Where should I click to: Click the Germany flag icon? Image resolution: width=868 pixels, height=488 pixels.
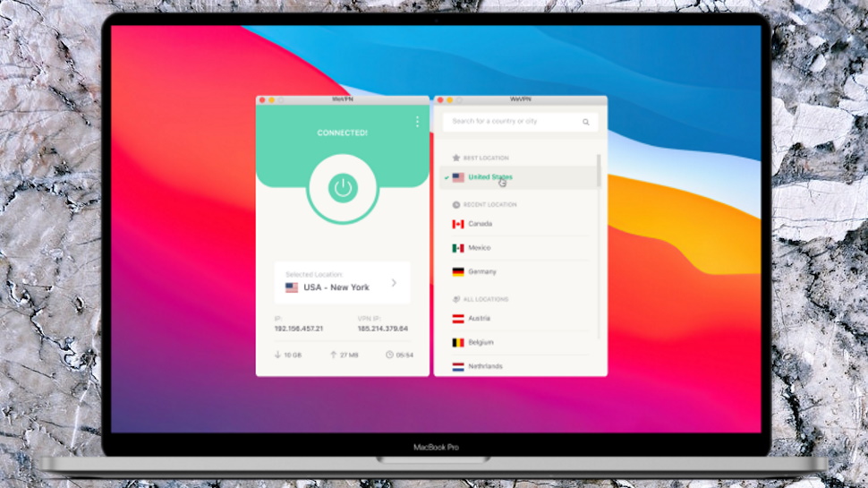[x=458, y=271]
